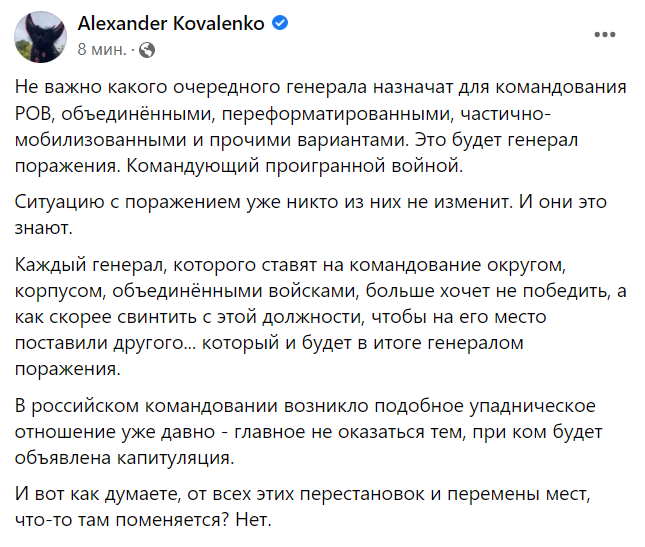This screenshot has height=547, width=645.
Task: Click the phrase 'Командующий проигранной войной'
Action: click(x=295, y=166)
